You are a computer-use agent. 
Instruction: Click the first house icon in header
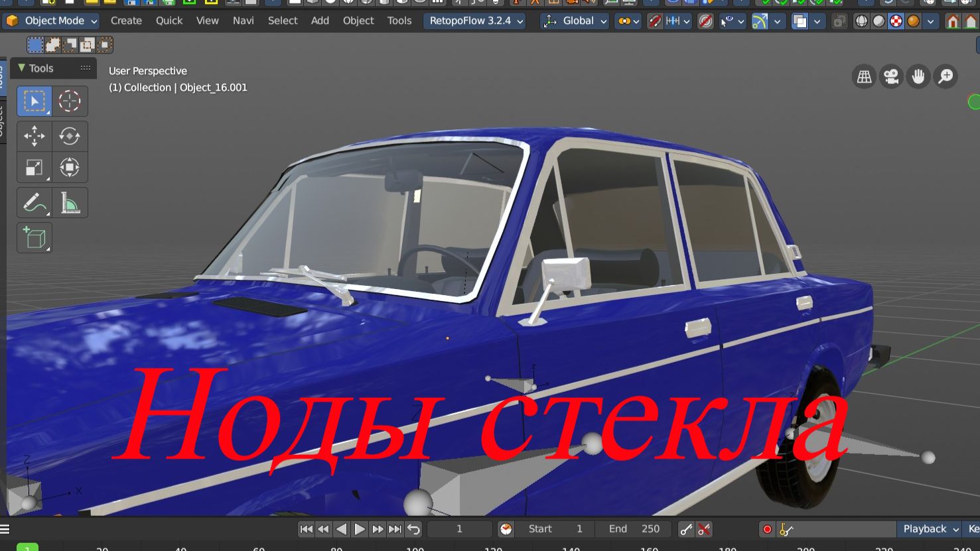point(953,21)
